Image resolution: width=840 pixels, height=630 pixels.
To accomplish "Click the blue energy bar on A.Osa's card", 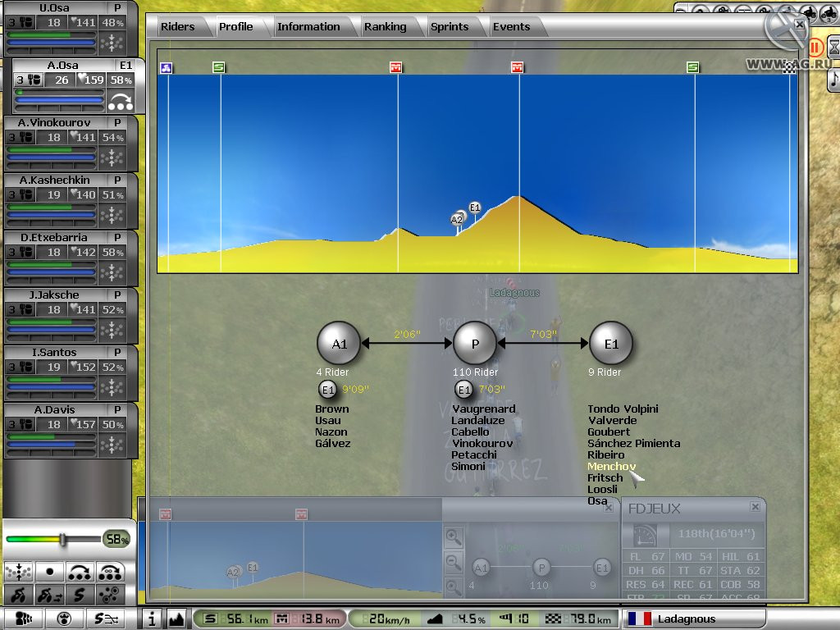I will 59,99.
